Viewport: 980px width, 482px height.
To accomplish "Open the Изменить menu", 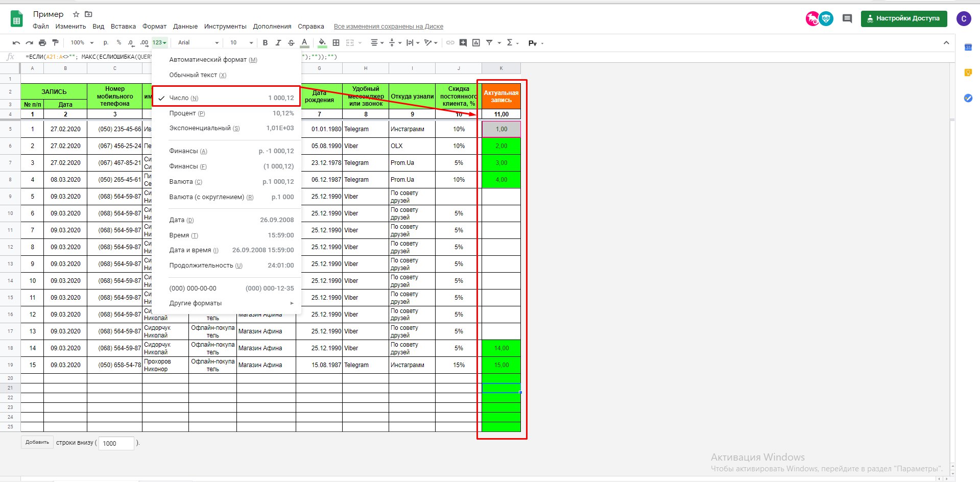I will tap(70, 27).
